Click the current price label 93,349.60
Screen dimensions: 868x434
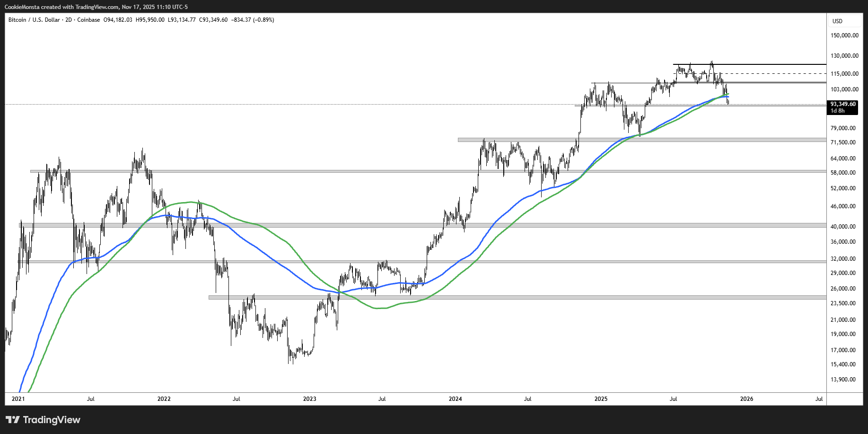point(843,104)
